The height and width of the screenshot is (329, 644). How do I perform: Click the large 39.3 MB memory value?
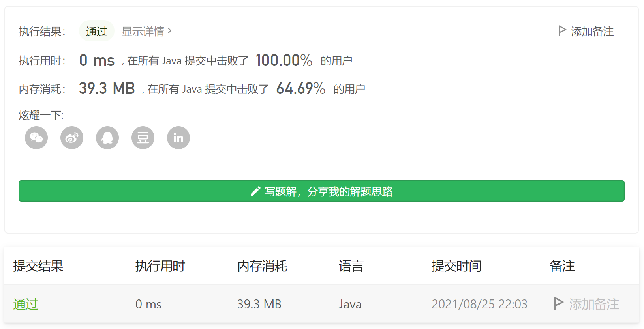click(x=107, y=88)
